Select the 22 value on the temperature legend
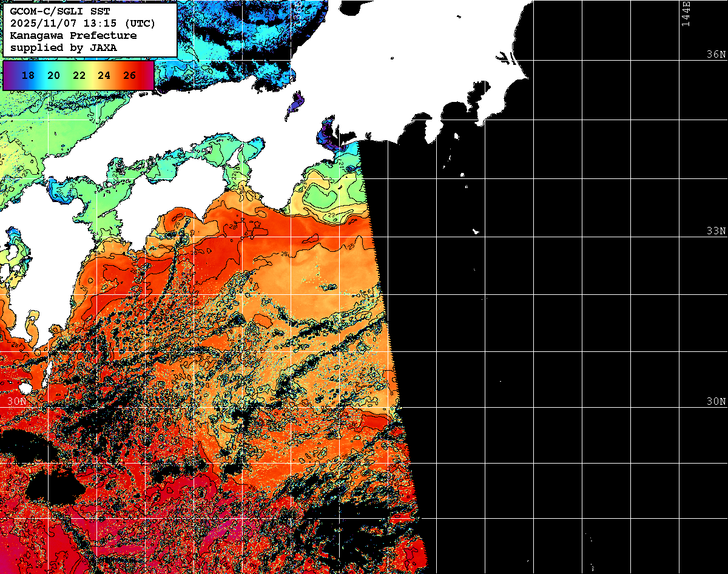Image resolution: width=728 pixels, height=574 pixels. [79, 76]
